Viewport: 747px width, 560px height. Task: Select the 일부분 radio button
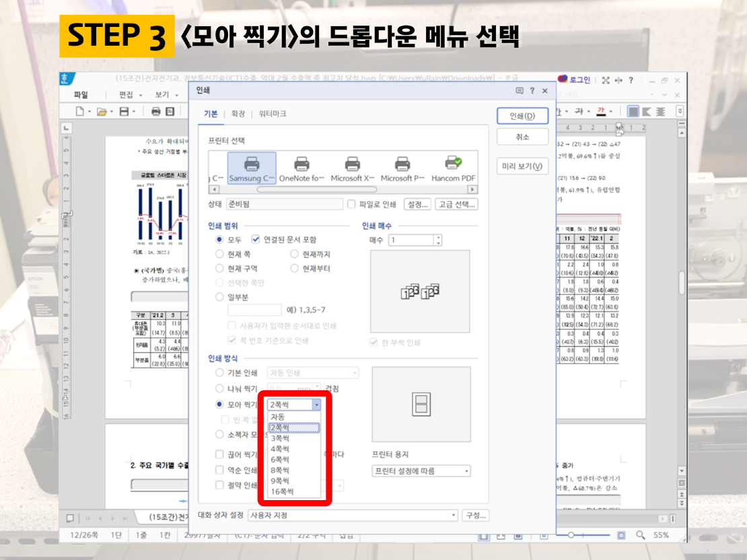pyautogui.click(x=219, y=297)
